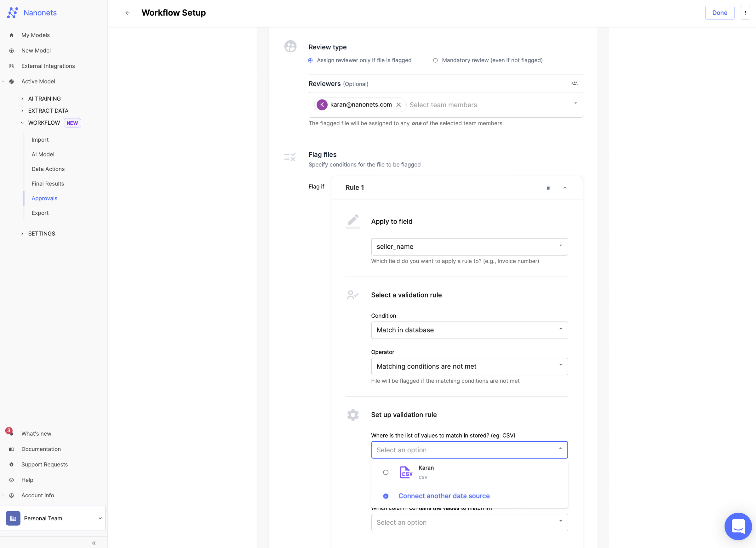Click the back arrow beside Workflow Setup
Viewport: 756px width, 548px height.
pyautogui.click(x=127, y=13)
